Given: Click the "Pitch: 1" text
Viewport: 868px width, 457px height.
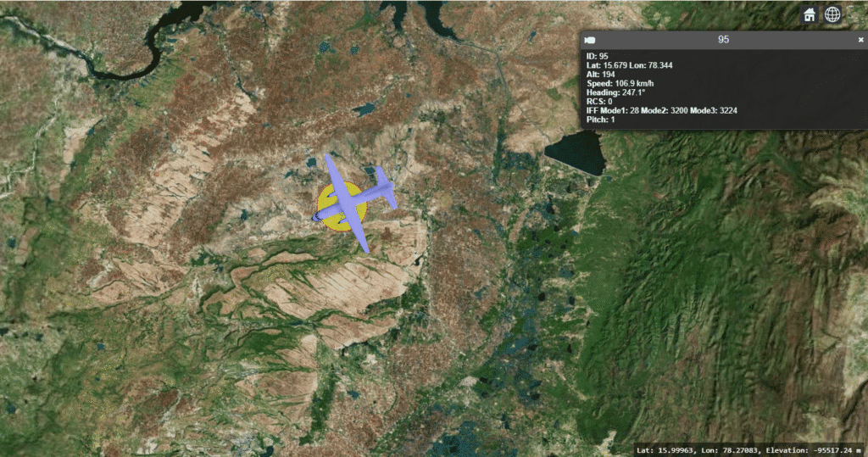Looking at the screenshot, I should (x=601, y=120).
